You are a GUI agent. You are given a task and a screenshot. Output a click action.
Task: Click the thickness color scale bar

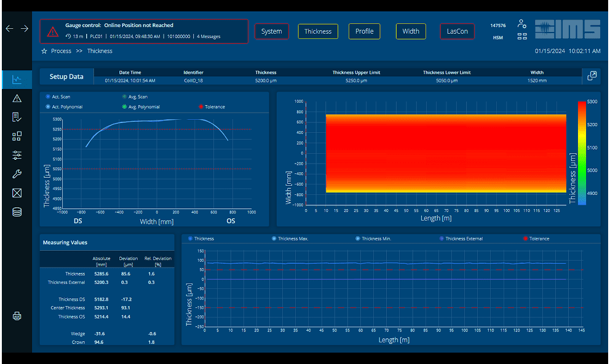click(x=582, y=152)
